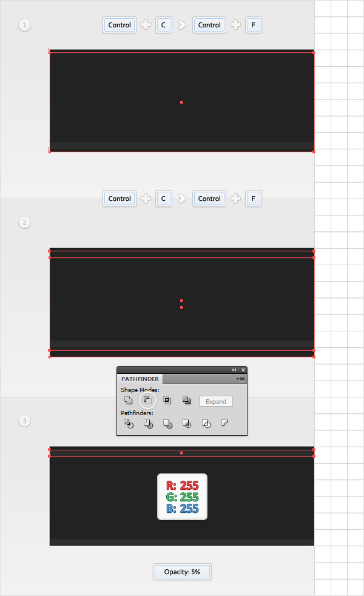Click the Expand button in Pathfinder
This screenshot has width=364, height=596.
[216, 401]
